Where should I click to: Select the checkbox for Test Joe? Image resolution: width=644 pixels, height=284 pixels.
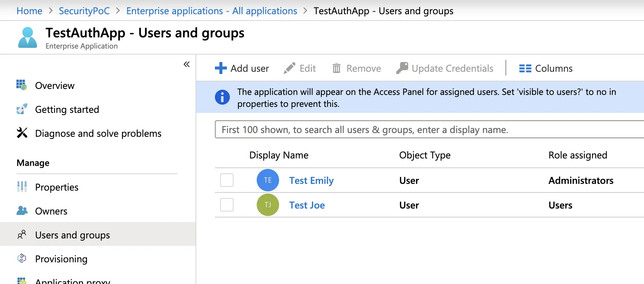[227, 205]
